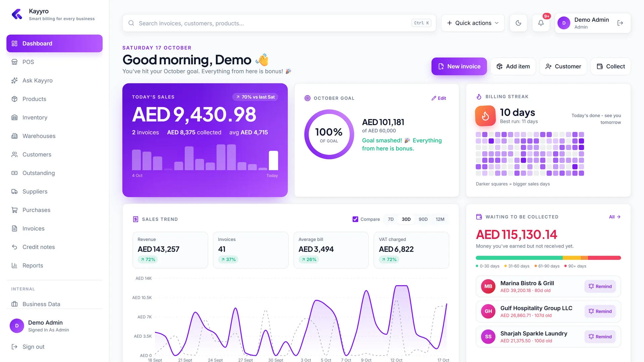Image resolution: width=644 pixels, height=362 pixels.
Task: Click the Kayyro logo icon
Action: click(x=17, y=14)
